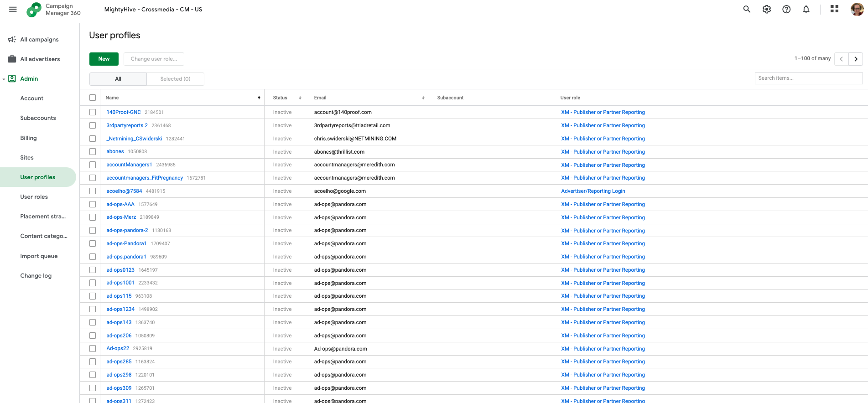Viewport: 868px width, 403px height.
Task: Check the Ad-ops22 row checkbox
Action: point(93,348)
